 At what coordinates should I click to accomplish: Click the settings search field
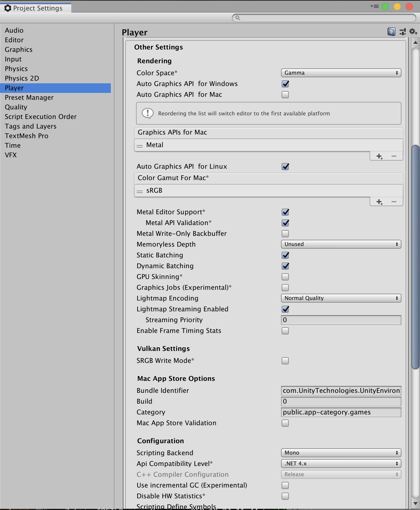point(324,18)
